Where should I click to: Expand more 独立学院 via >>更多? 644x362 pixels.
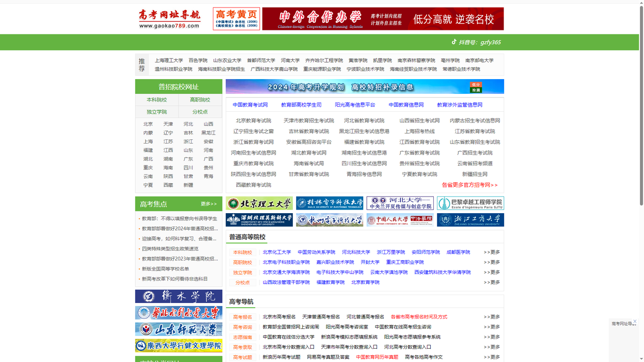point(491,272)
